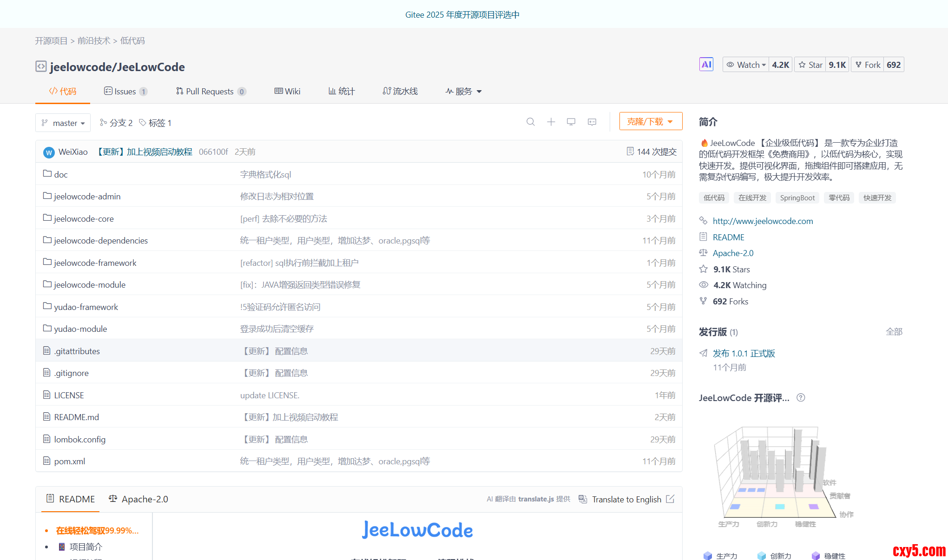Screen dimensions: 948x560
Task: Open the master branch dropdown
Action: tap(63, 123)
